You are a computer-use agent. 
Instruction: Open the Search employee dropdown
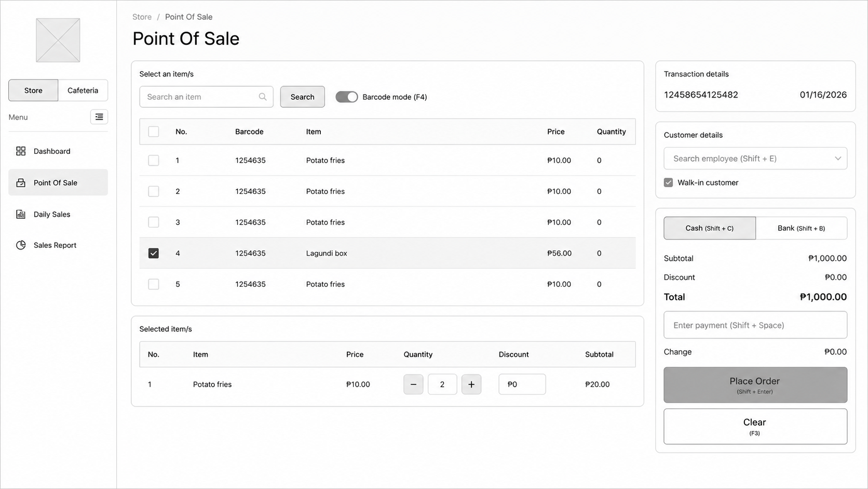pos(755,158)
